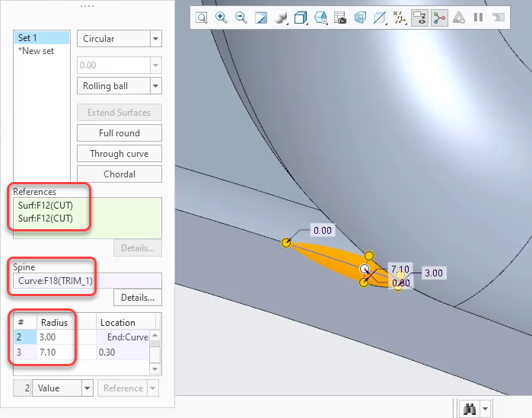The height and width of the screenshot is (418, 532).
Task: Toggle the Perspective View icon
Action: 360,17
